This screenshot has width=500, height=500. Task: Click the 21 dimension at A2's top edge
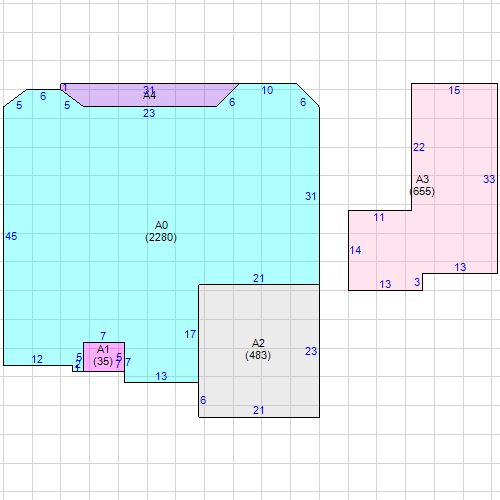click(x=259, y=278)
